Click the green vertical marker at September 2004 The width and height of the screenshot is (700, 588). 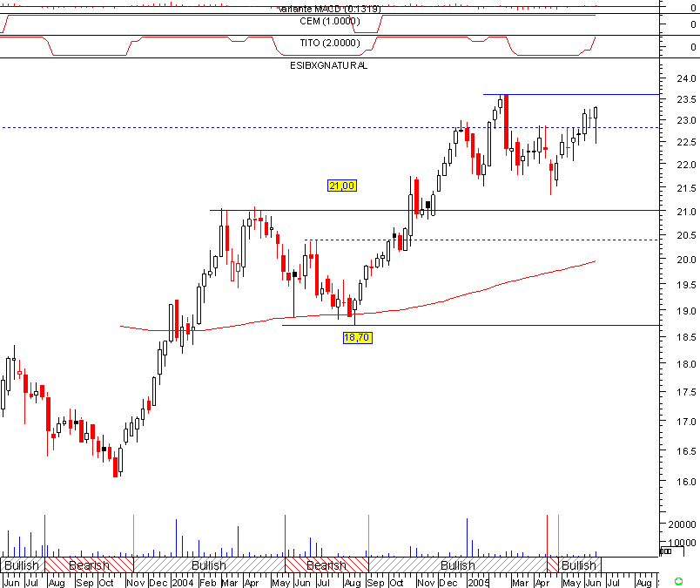pos(368,536)
